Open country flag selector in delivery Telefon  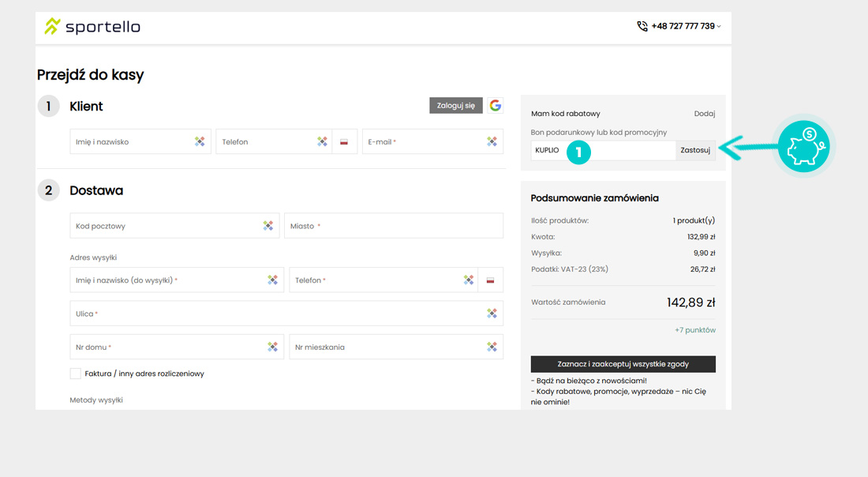(490, 280)
